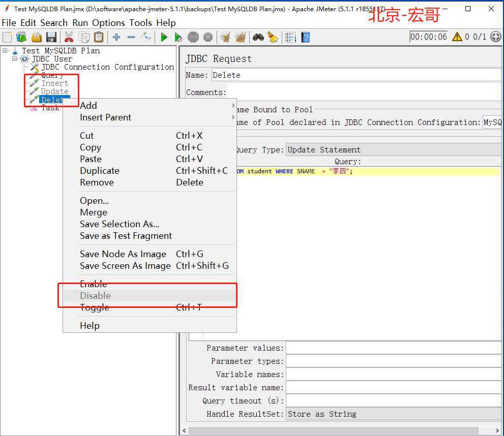Open the Help menu in the menu bar
The image size is (504, 436).
[x=166, y=23]
